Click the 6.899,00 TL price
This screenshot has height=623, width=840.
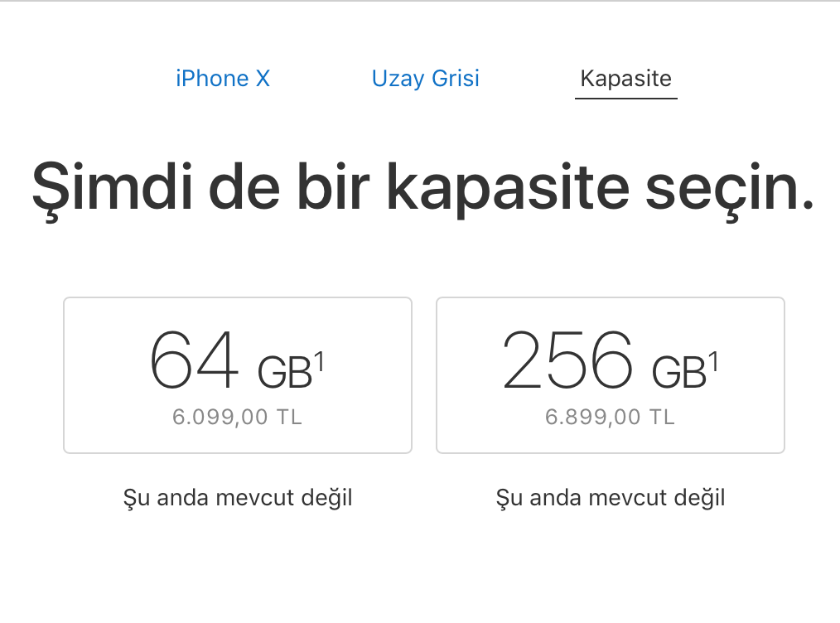[610, 417]
